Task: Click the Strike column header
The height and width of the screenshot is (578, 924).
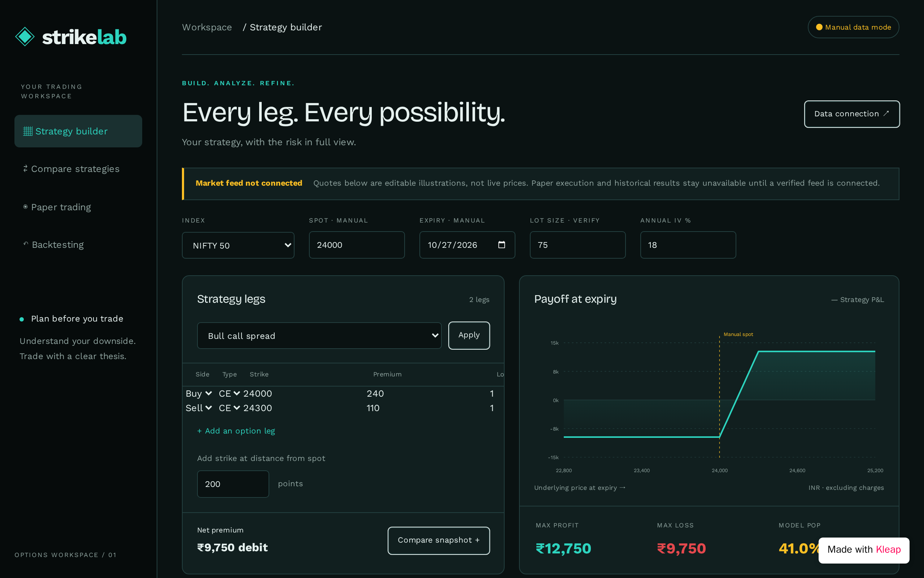Action: click(259, 374)
